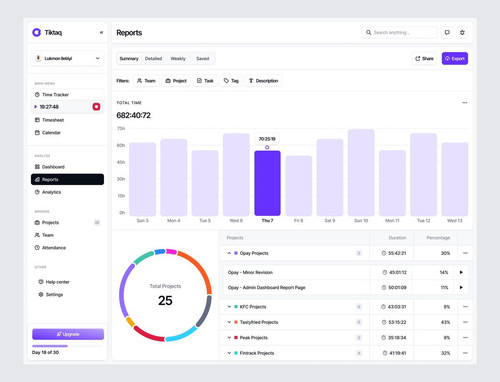Open the Opay Projects row options menu
The image size is (500, 382).
point(465,253)
